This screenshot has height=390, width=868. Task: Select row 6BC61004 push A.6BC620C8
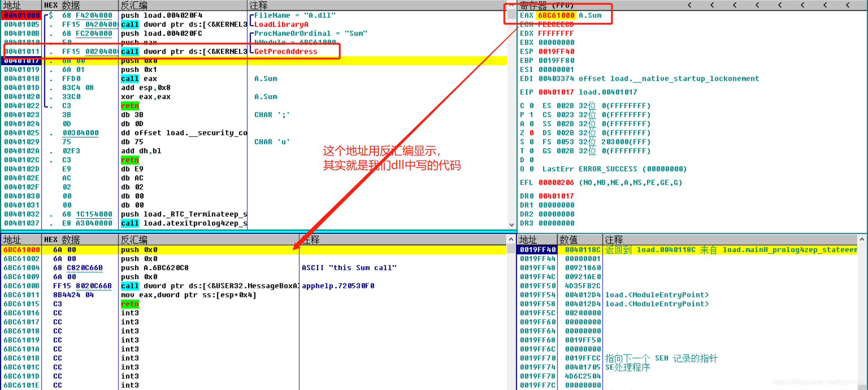(x=255, y=268)
